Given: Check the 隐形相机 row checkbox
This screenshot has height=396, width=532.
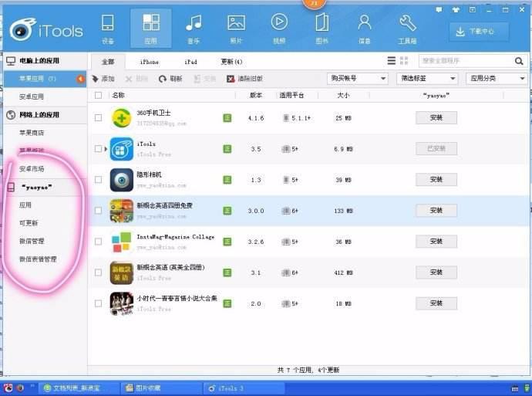Looking at the screenshot, I should pyautogui.click(x=98, y=180).
